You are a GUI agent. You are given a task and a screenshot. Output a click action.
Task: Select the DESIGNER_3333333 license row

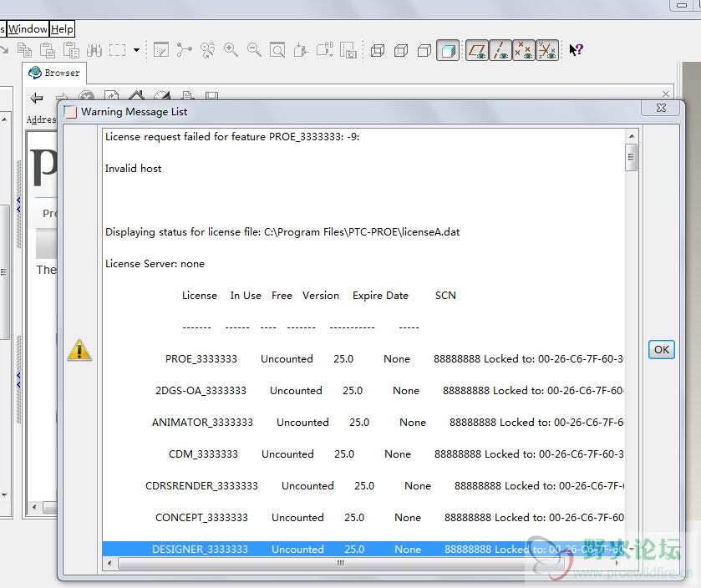(x=363, y=549)
